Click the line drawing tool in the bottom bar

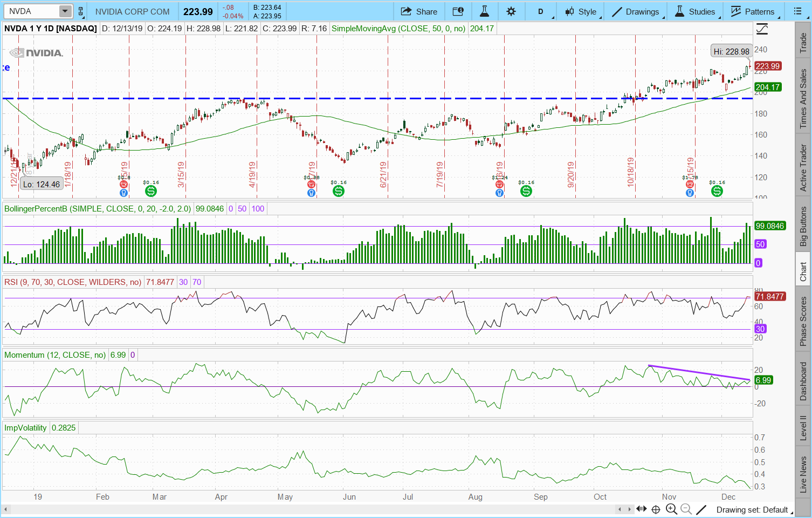pos(701,509)
